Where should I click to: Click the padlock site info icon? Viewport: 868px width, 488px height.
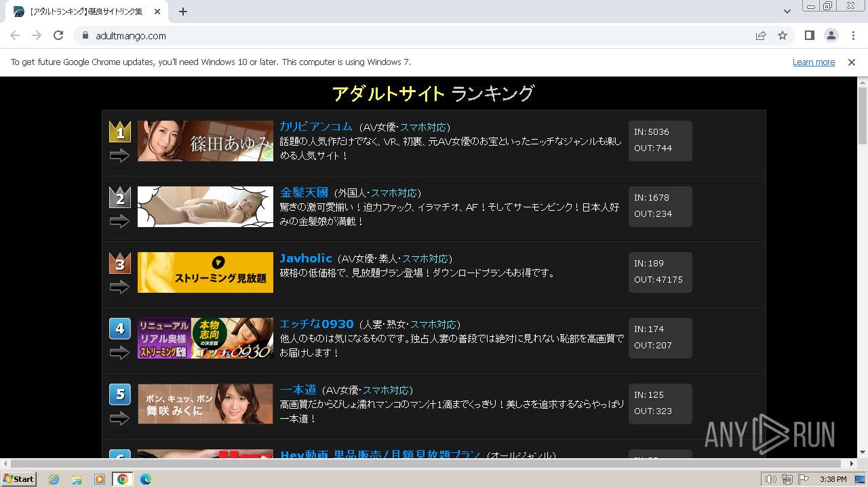point(85,36)
